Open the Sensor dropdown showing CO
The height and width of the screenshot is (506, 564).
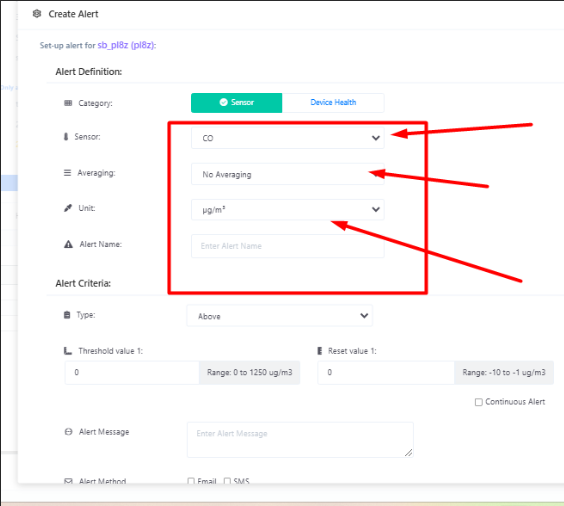(x=287, y=138)
